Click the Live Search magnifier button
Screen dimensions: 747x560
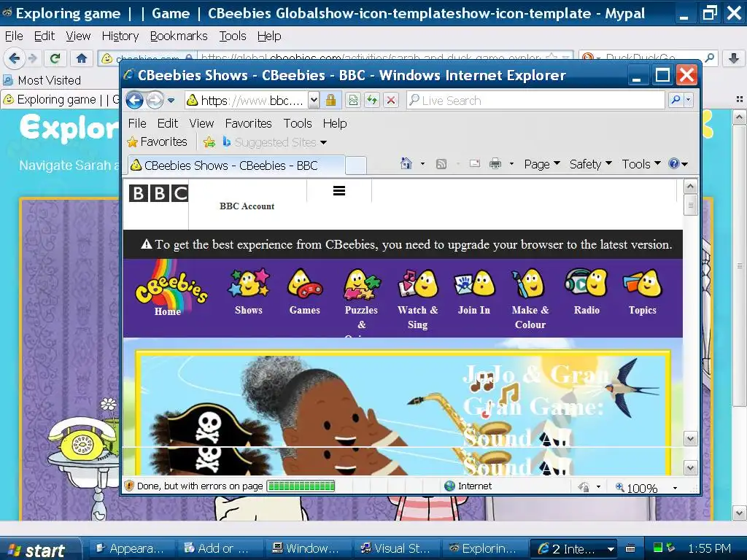(676, 100)
